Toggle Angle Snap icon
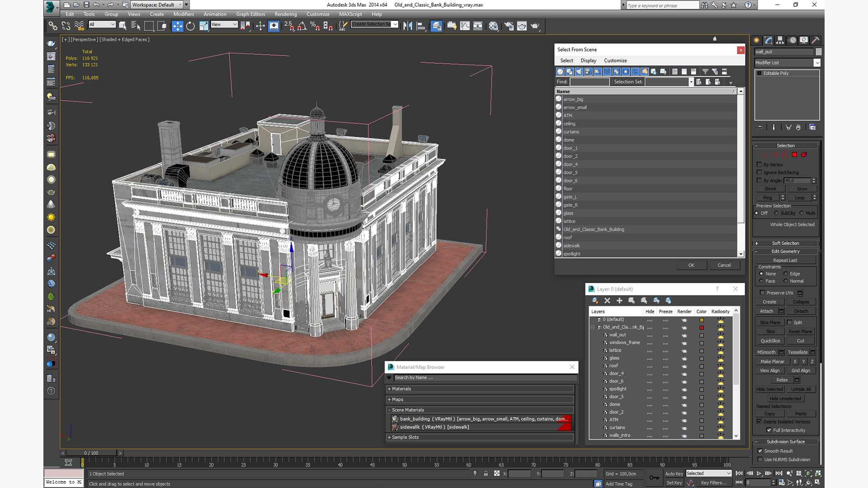Viewport: 868px width, 488px height. pos(302,26)
